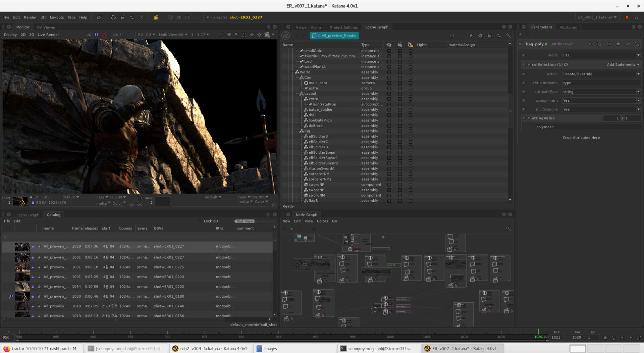Click the wrench icon in flag_poly header
Screen dimensions: 644x353
[627, 44]
